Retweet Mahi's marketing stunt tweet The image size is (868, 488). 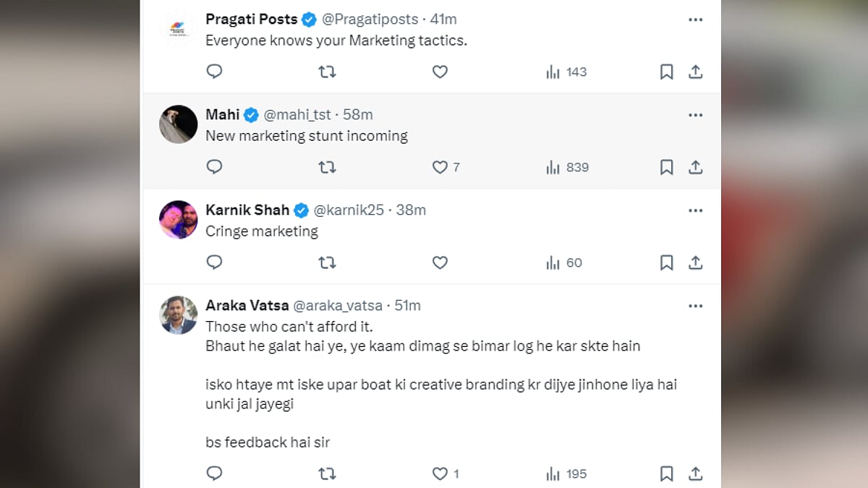coord(327,167)
